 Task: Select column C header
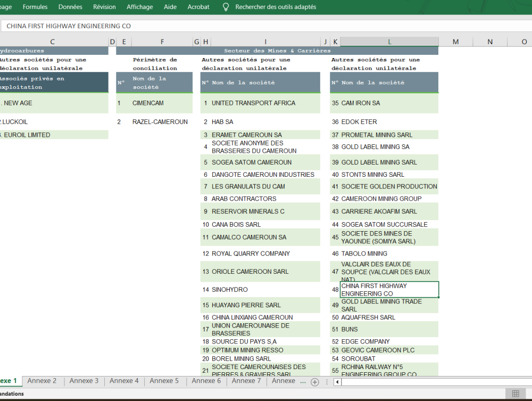[52, 42]
